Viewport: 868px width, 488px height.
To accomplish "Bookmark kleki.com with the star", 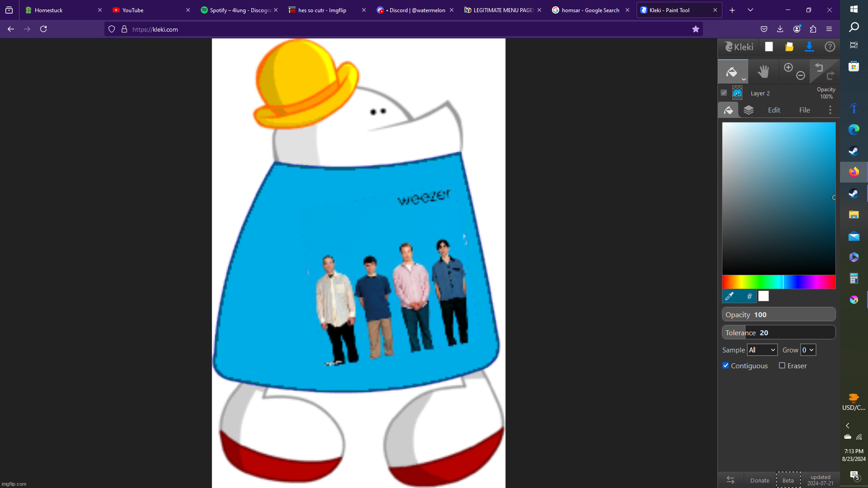I will (696, 29).
